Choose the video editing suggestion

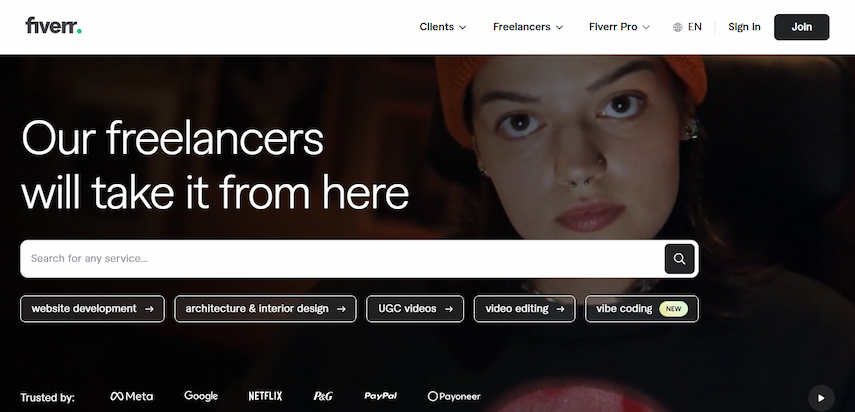pyautogui.click(x=525, y=309)
